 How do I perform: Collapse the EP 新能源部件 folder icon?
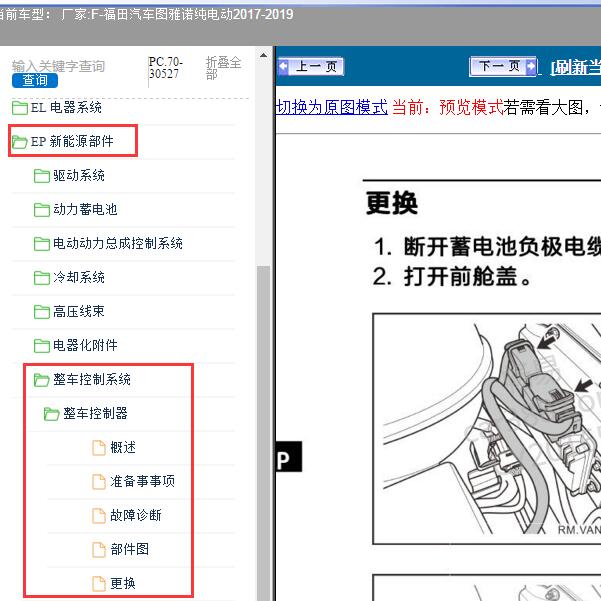click(19, 142)
